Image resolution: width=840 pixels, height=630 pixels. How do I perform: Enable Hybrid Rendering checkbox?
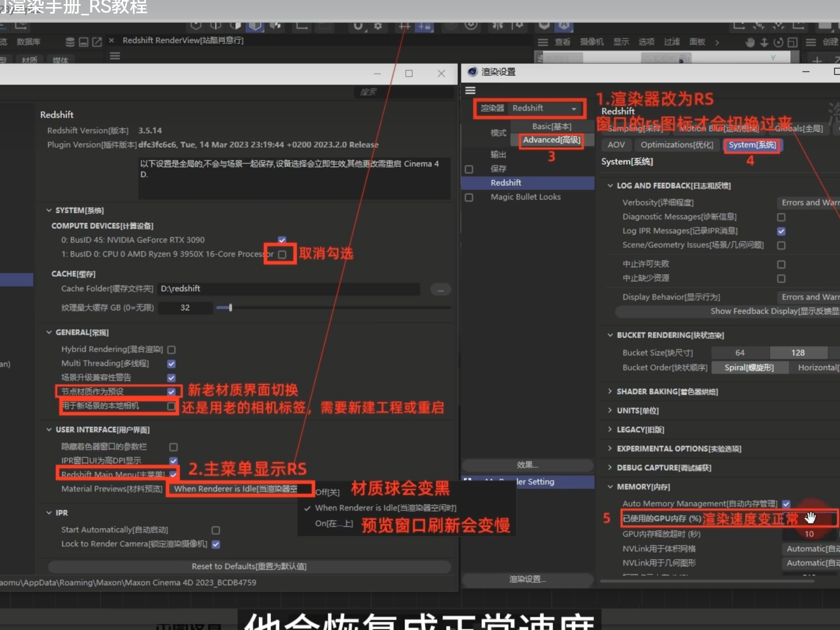coord(171,349)
